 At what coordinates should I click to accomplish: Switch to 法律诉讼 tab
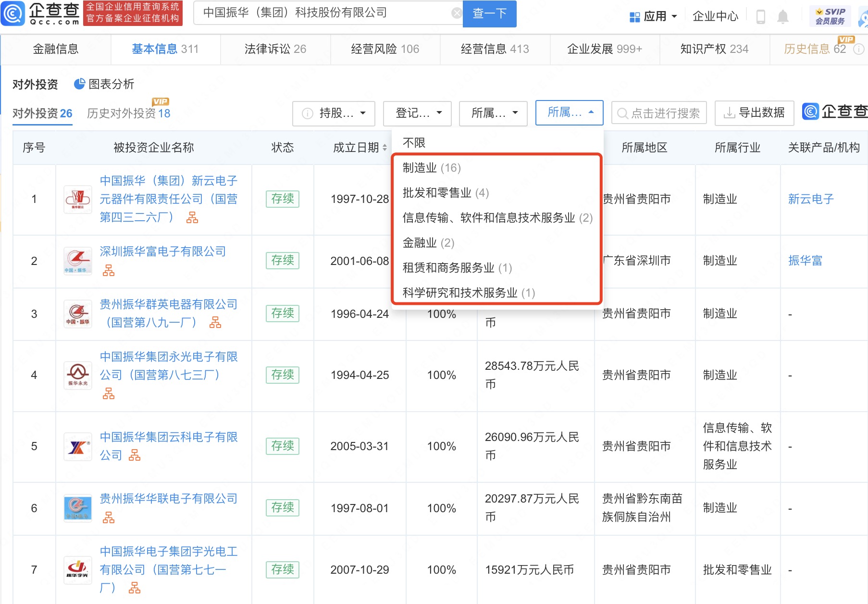(275, 49)
